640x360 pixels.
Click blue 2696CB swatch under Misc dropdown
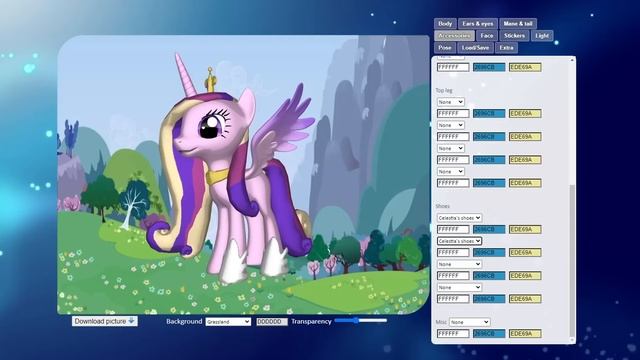489,333
